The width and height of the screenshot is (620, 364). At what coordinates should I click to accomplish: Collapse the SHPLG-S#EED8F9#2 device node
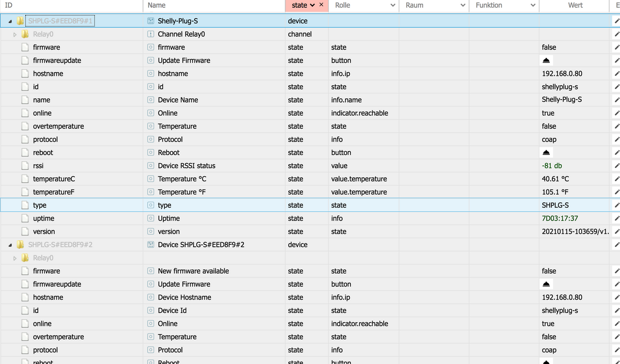[11, 245]
